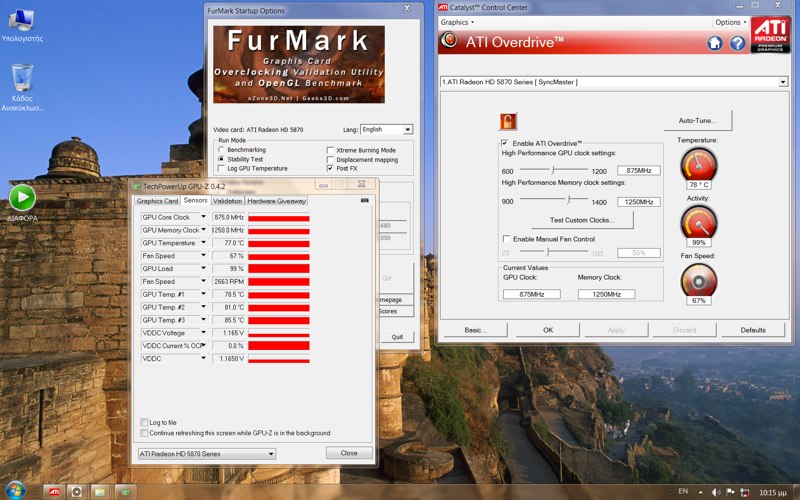800x500 pixels.
Task: Enable Displacement mapping checkbox
Action: tap(330, 160)
